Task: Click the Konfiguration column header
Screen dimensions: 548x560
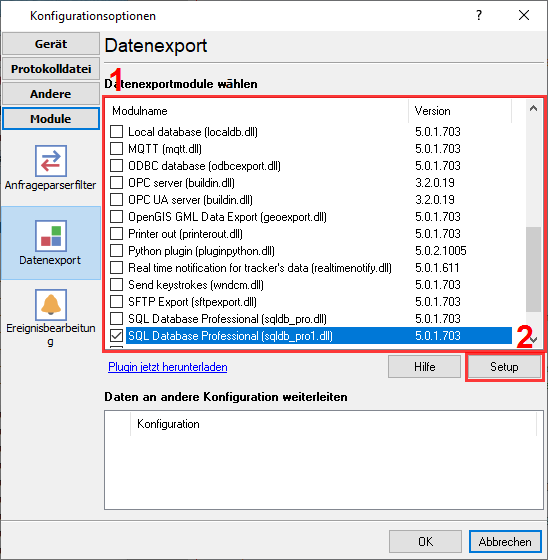Action: [333, 424]
